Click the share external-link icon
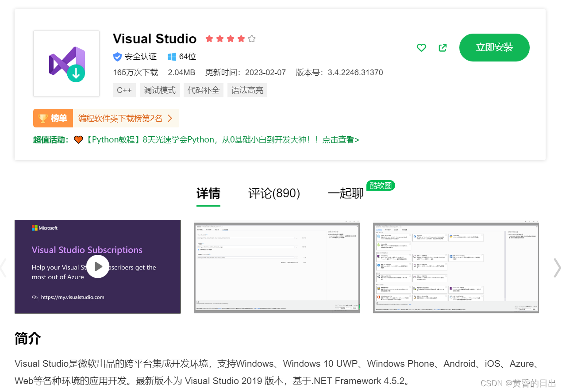Image resolution: width=562 pixels, height=392 pixels. point(443,48)
